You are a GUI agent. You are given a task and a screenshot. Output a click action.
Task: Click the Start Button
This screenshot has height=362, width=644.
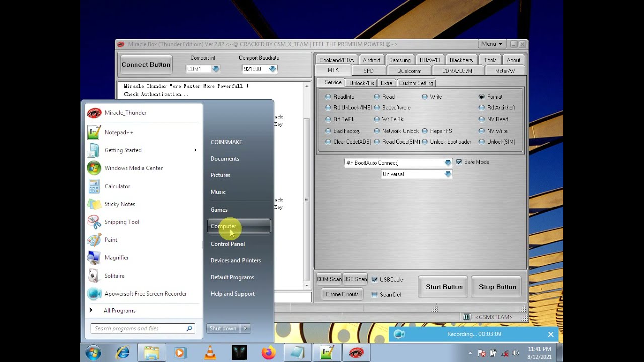pos(444,287)
